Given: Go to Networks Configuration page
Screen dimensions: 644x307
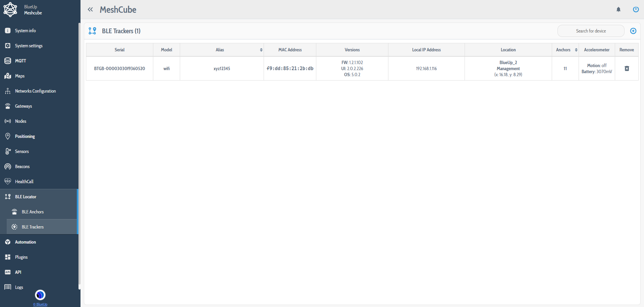Looking at the screenshot, I should tap(35, 91).
